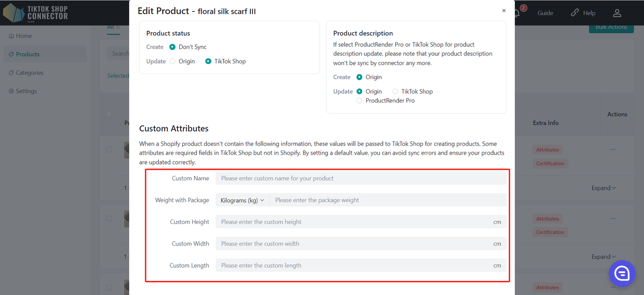Viewport: 644px width, 295px height.
Task: Click the background Search field
Action: [x=118, y=53]
